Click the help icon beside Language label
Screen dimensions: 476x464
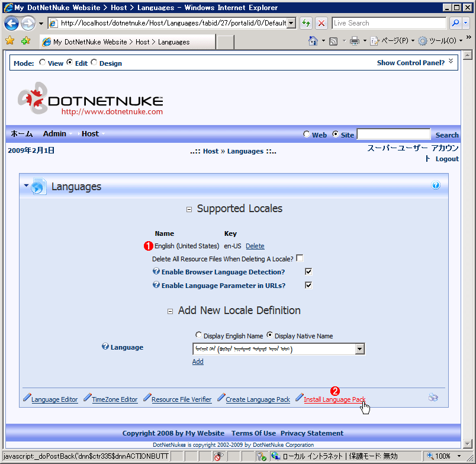[105, 347]
